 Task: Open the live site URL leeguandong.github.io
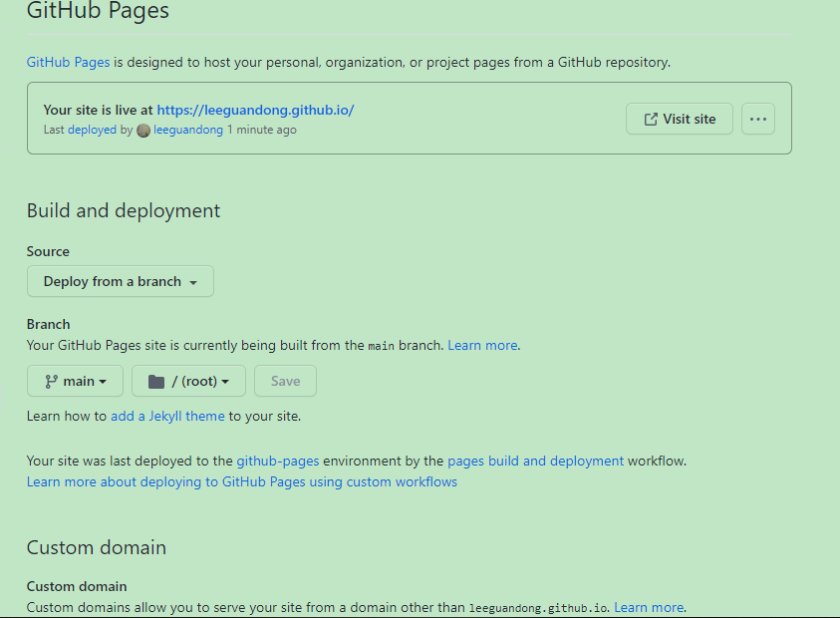coord(255,110)
